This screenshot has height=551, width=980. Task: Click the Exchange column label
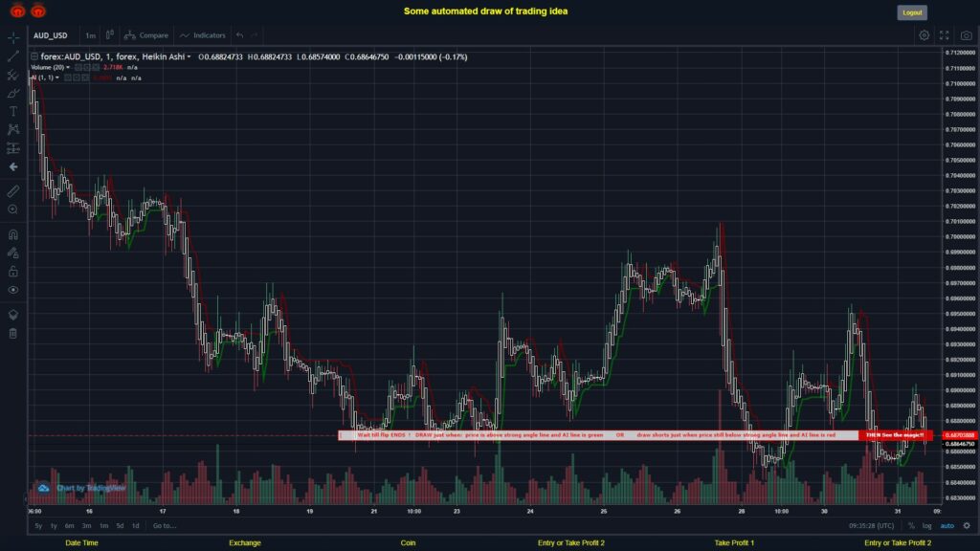245,543
